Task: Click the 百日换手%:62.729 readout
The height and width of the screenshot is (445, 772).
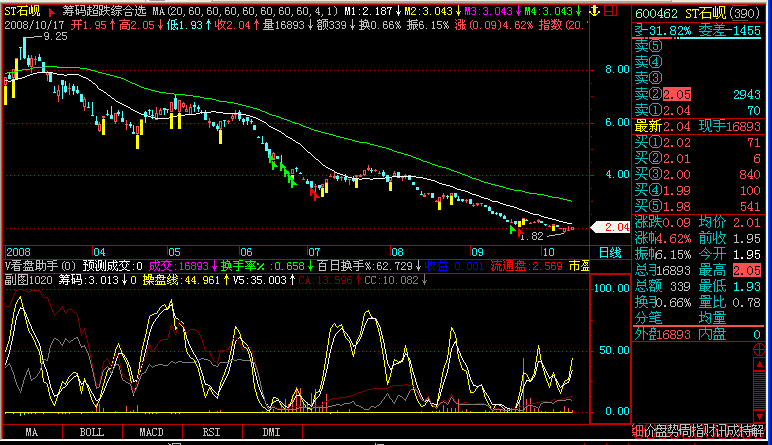Action: (369, 266)
